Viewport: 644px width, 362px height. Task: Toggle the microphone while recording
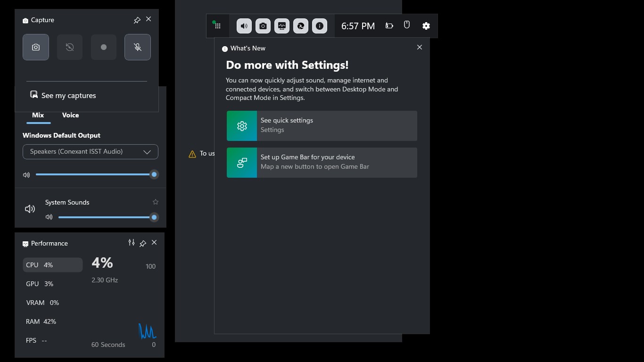click(x=138, y=47)
